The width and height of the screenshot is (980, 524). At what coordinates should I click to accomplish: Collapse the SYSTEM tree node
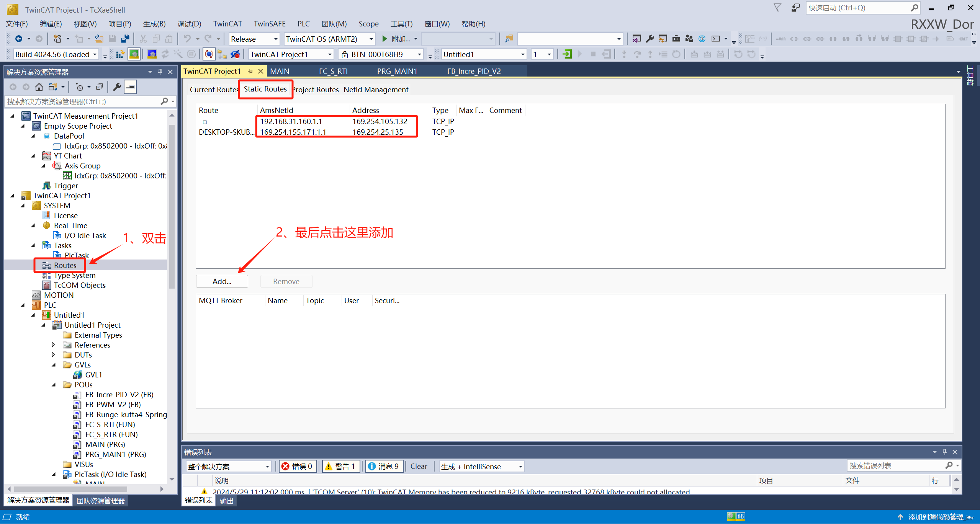(x=23, y=206)
